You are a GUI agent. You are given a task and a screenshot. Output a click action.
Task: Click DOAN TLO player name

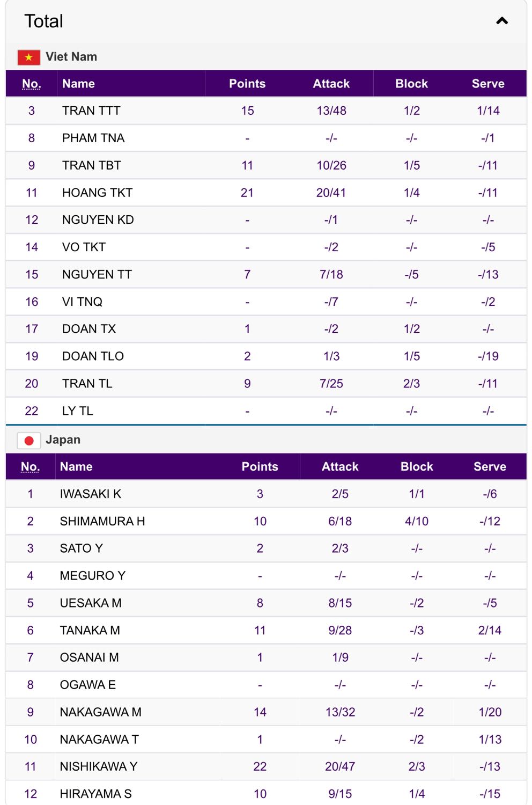(x=93, y=356)
